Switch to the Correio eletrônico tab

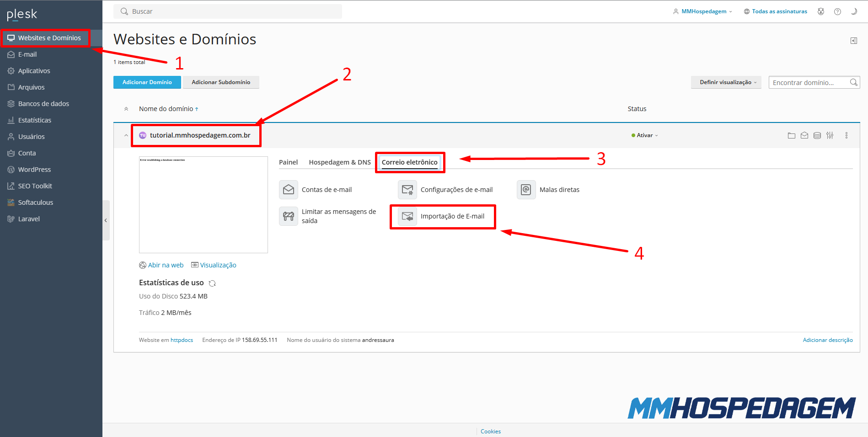tap(410, 162)
